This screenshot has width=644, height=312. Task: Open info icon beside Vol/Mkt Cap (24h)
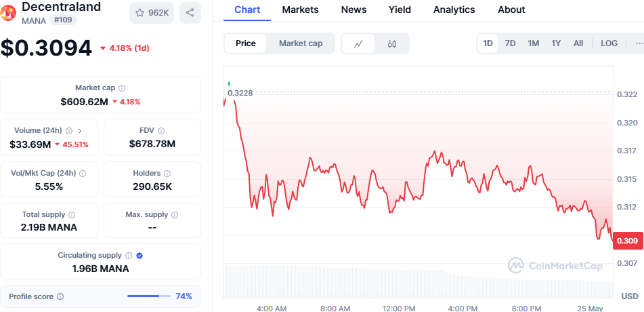pos(83,174)
